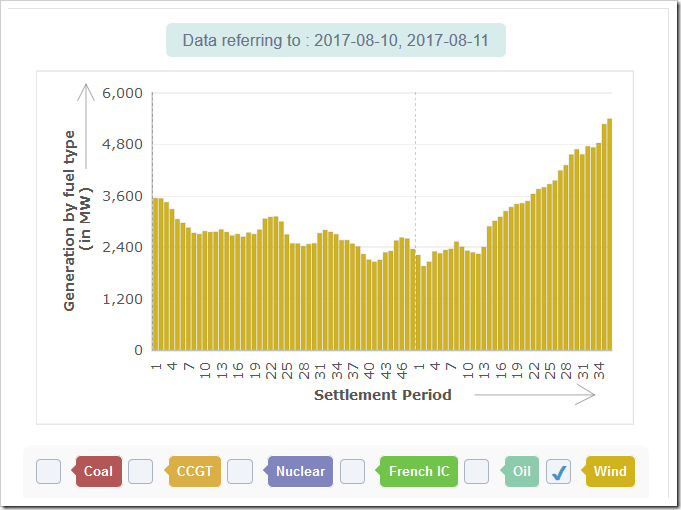Click the Settlement Period axis title
Viewport: 681px width, 510px height.
[382, 395]
